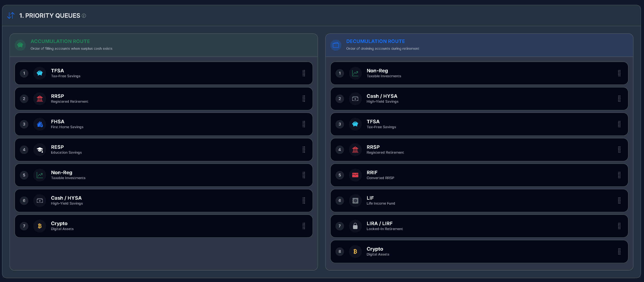
Task: Select the RRIF Converted RRSP label
Action: [x=380, y=175]
